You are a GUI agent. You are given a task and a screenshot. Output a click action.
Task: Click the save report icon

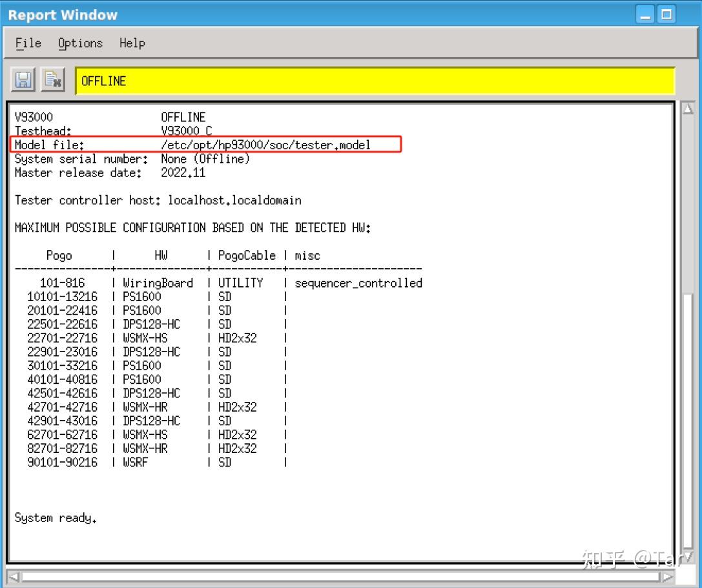[x=23, y=79]
